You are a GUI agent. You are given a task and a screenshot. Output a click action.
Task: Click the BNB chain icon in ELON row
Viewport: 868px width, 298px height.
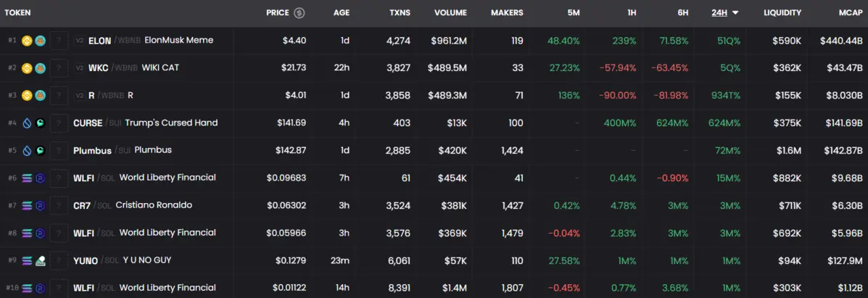coord(27,41)
